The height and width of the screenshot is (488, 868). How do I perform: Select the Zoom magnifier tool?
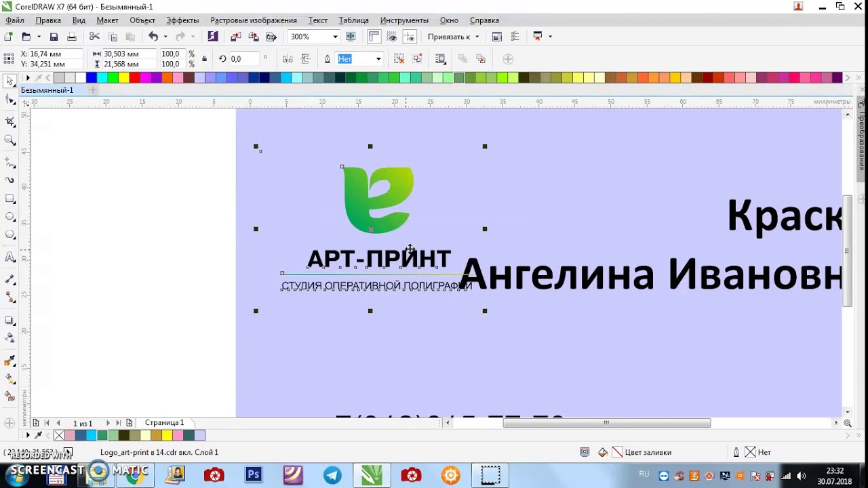pos(10,140)
